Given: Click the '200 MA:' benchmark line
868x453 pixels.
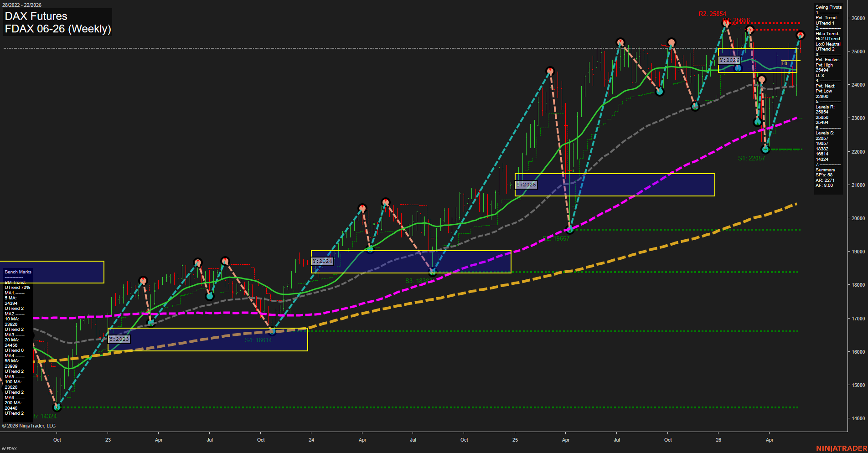Looking at the screenshot, I should [13, 403].
